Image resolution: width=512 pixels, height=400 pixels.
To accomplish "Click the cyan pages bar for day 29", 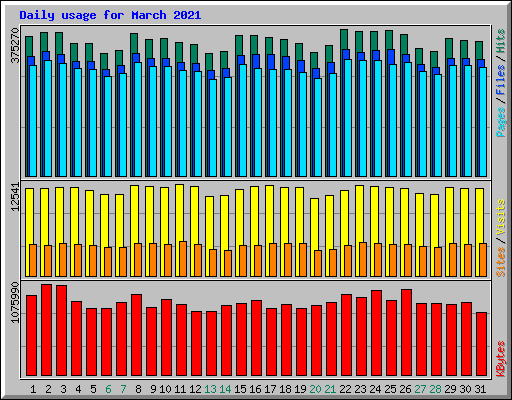I will coord(453,121).
